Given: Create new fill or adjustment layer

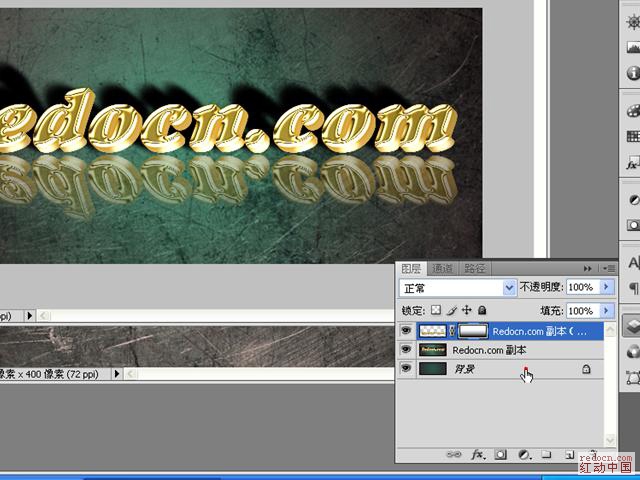Looking at the screenshot, I should point(523,454).
